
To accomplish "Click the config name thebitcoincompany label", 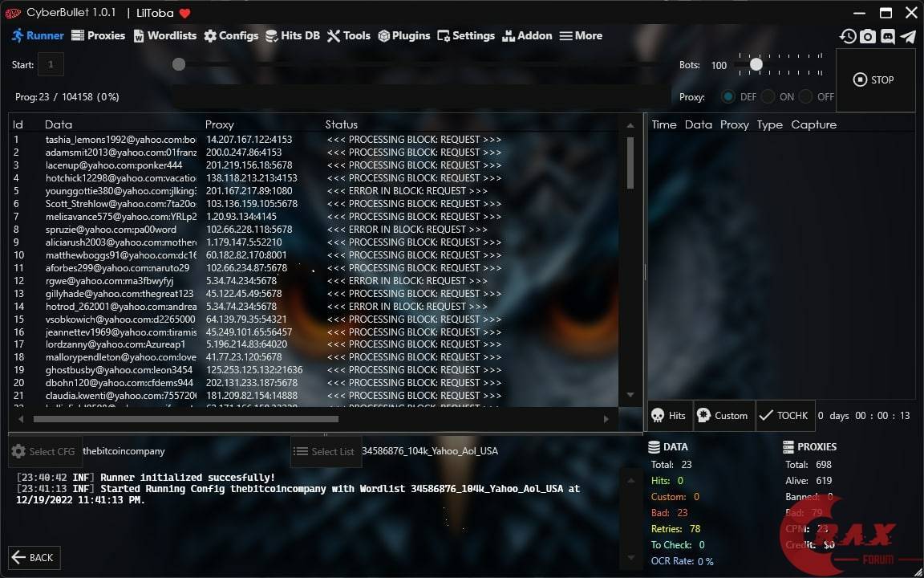I will 124,451.
